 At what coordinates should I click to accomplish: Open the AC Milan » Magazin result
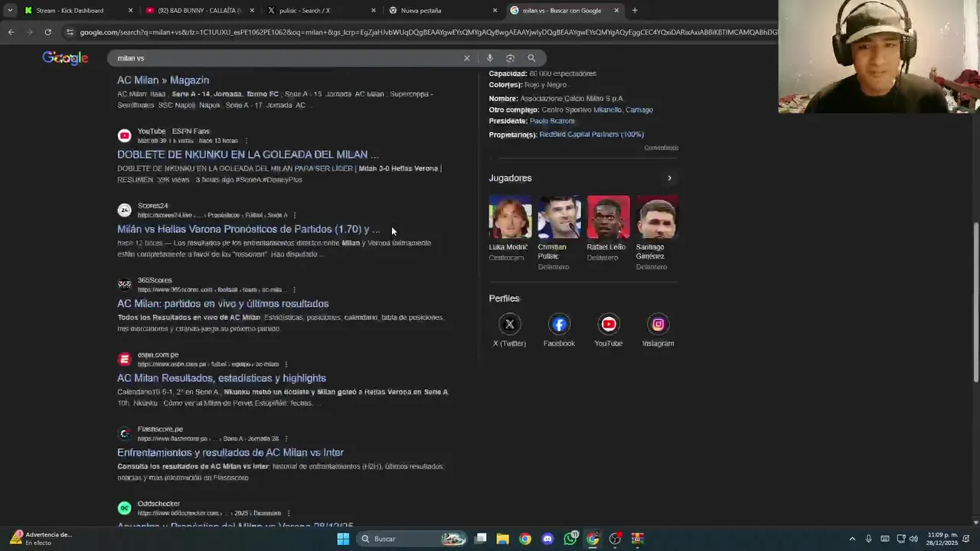(x=163, y=80)
